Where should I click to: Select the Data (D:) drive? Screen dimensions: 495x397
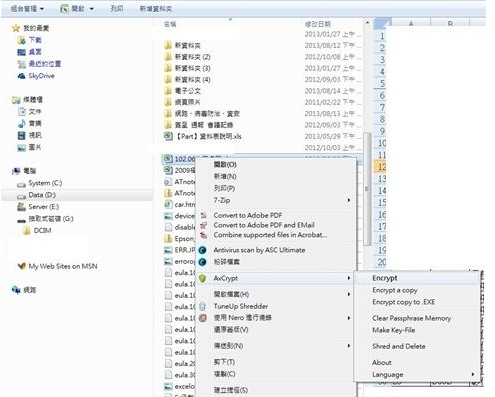click(x=42, y=195)
